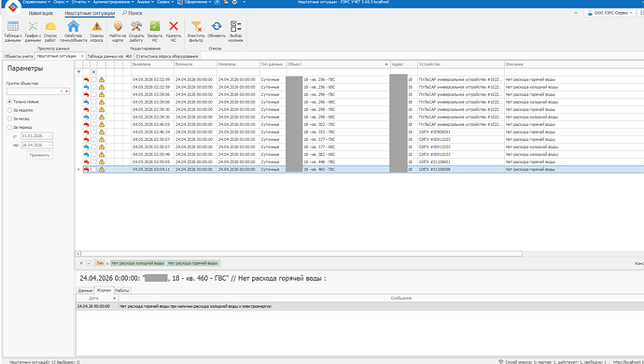Viewport: 644px width, 364px height.
Task: Open the Группа объектов combo box
Action: 62,91
